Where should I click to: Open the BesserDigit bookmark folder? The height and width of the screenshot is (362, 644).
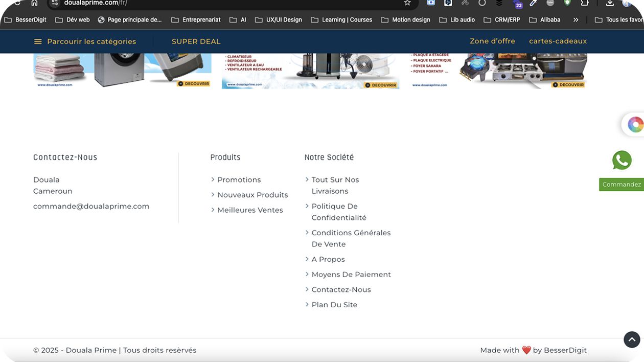click(25, 20)
